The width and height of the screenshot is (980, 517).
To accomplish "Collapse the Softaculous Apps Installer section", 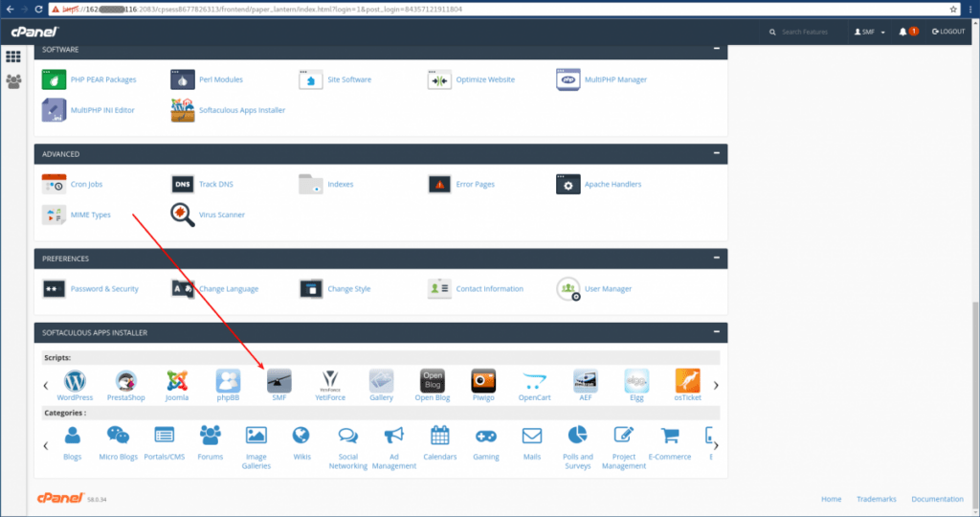I will pos(716,331).
